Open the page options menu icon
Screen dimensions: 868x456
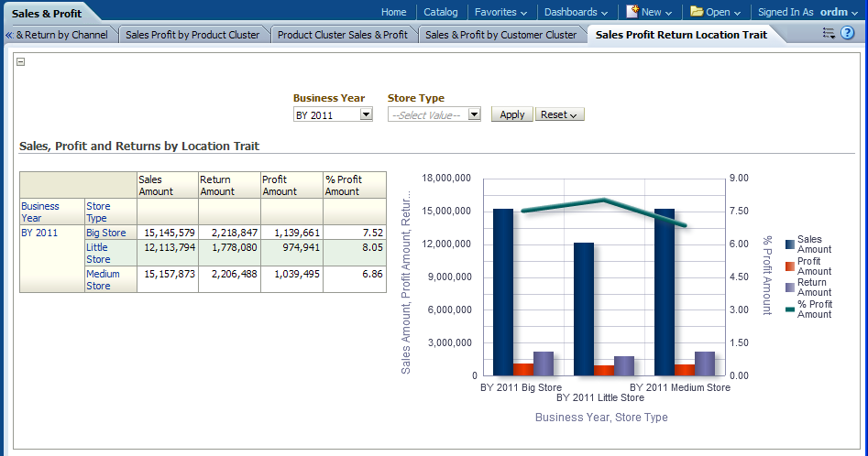(829, 34)
